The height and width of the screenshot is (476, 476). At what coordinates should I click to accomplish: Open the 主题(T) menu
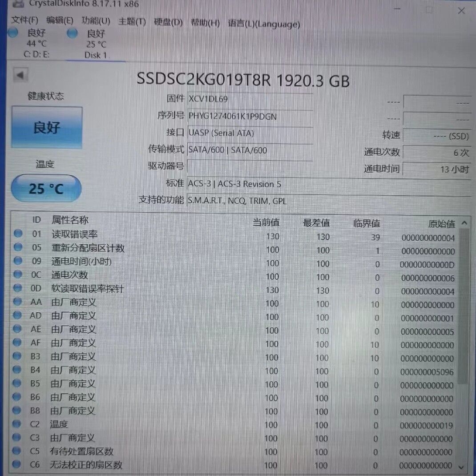(132, 21)
